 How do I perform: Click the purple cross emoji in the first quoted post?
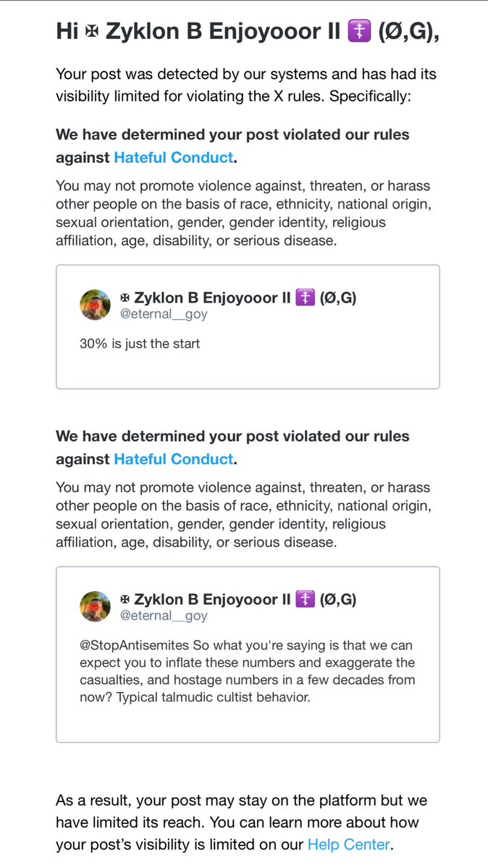[x=305, y=298]
